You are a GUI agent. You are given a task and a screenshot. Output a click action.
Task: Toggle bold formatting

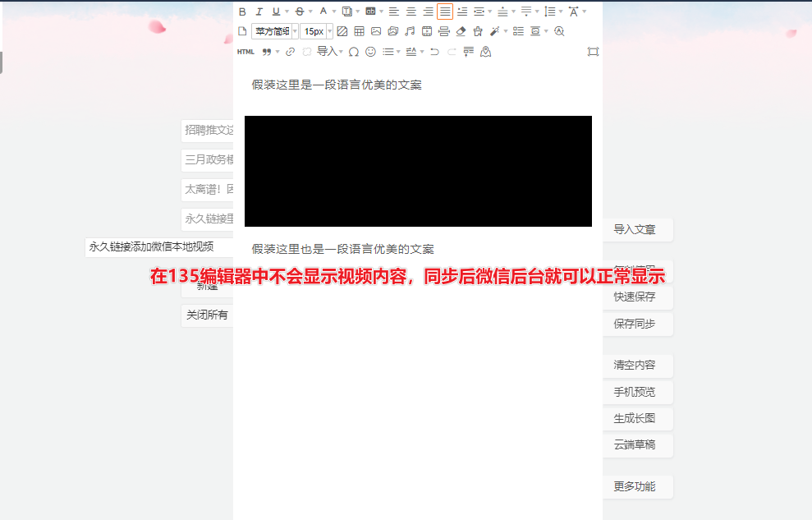[242, 12]
